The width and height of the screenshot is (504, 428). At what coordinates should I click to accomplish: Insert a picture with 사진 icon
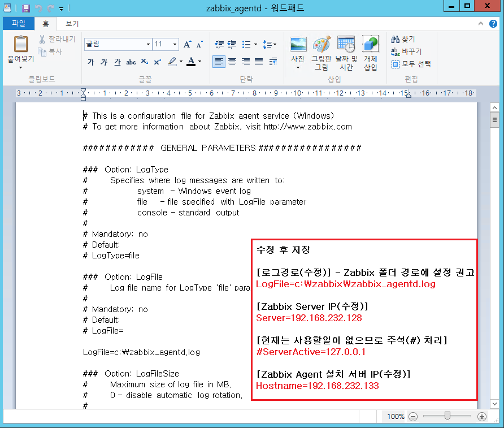point(298,44)
